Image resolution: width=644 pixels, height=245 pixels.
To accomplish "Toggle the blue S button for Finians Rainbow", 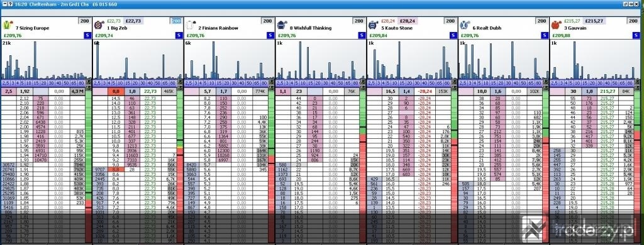I will pyautogui.click(x=270, y=35).
